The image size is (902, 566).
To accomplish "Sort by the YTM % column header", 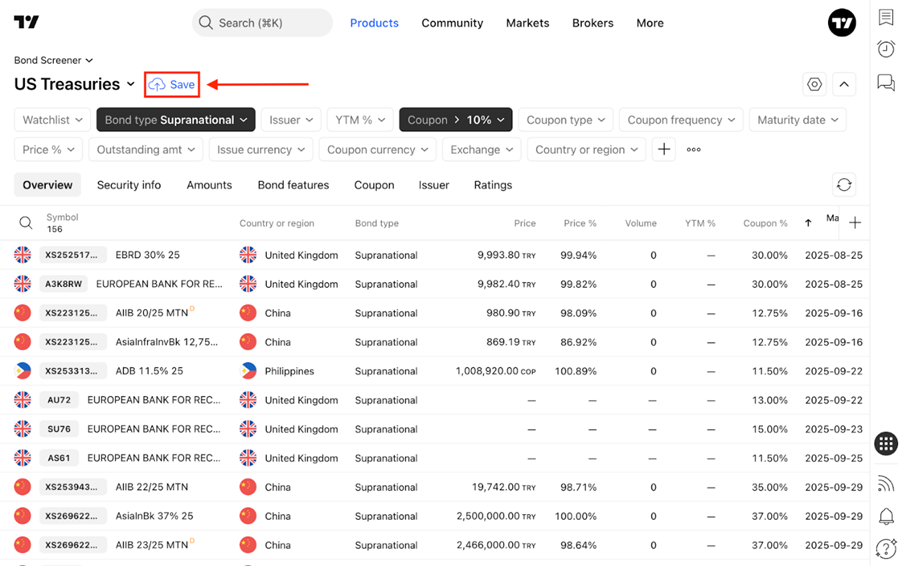I will (700, 223).
